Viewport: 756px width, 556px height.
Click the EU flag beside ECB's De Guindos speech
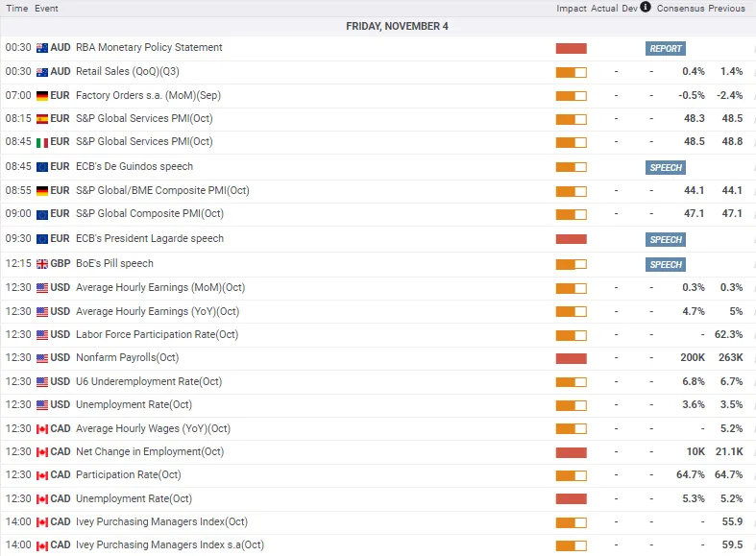(42, 167)
